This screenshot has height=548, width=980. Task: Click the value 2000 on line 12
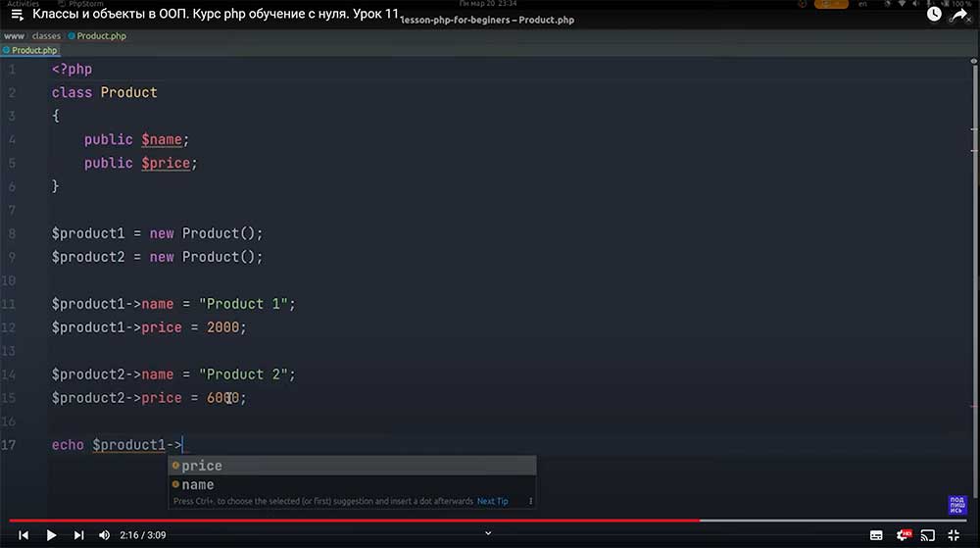pos(223,327)
